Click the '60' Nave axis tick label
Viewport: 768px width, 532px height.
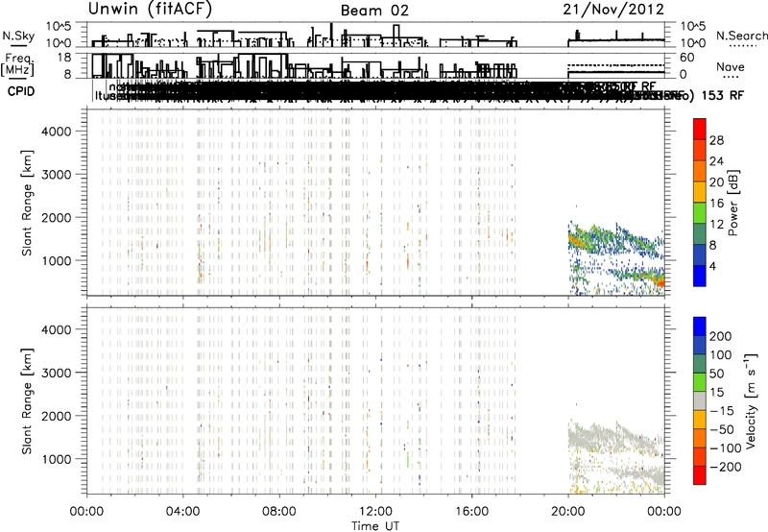(687, 58)
